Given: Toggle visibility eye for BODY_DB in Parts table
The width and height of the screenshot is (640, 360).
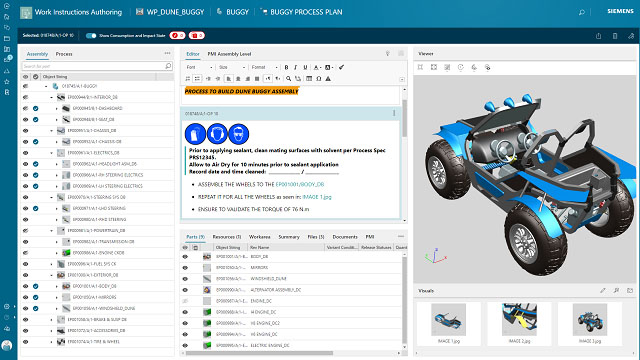Looking at the screenshot, I should click(185, 257).
